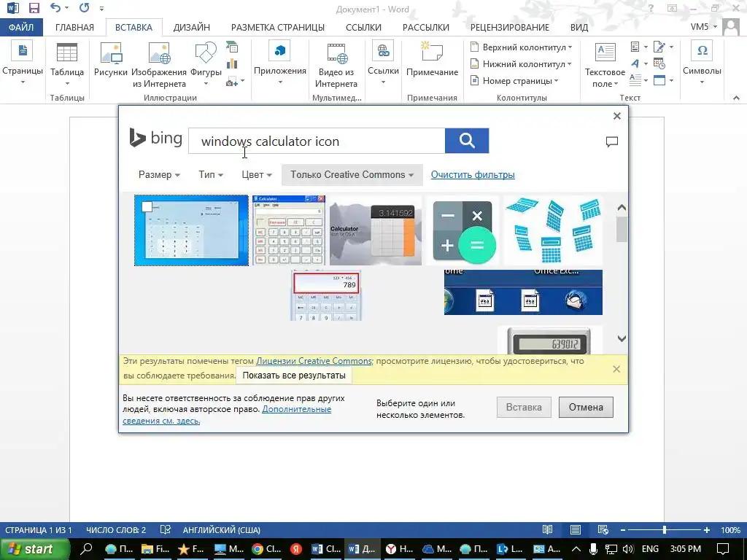Open the Страницы pages group

(x=23, y=64)
